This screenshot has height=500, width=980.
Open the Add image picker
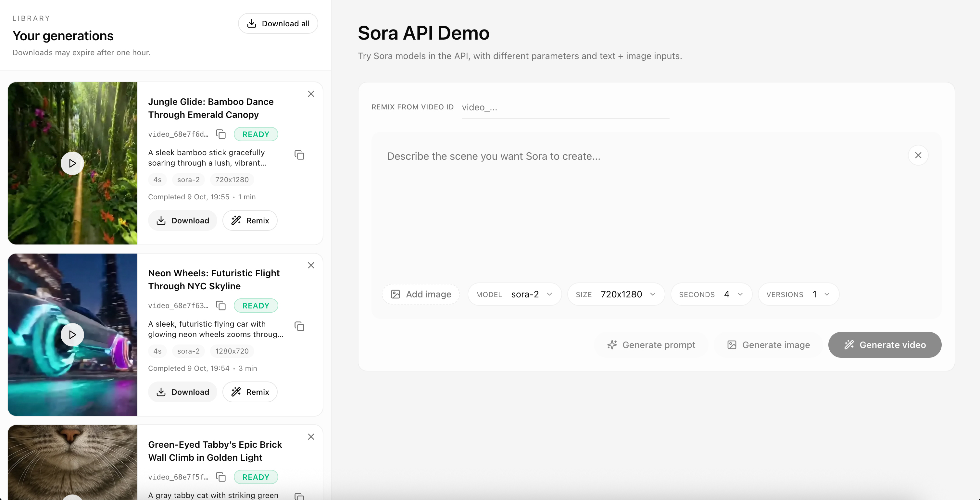tap(421, 294)
